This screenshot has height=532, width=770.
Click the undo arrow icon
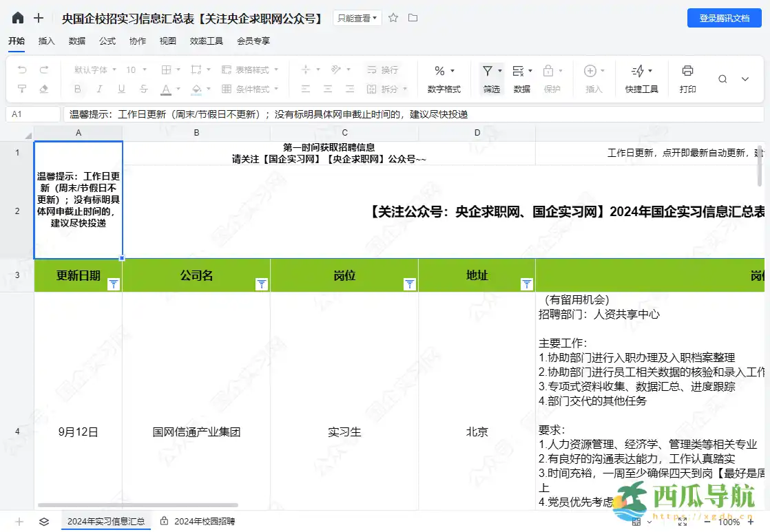pos(22,69)
